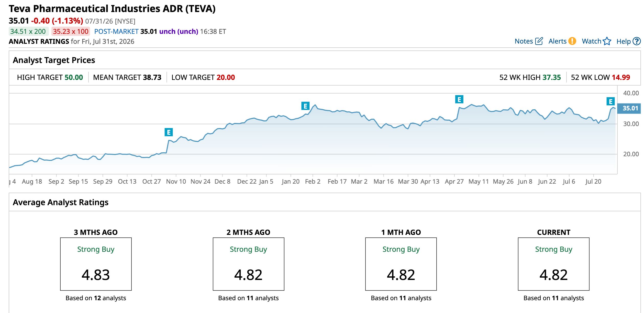Click the Analyst Target Prices heading

[54, 60]
